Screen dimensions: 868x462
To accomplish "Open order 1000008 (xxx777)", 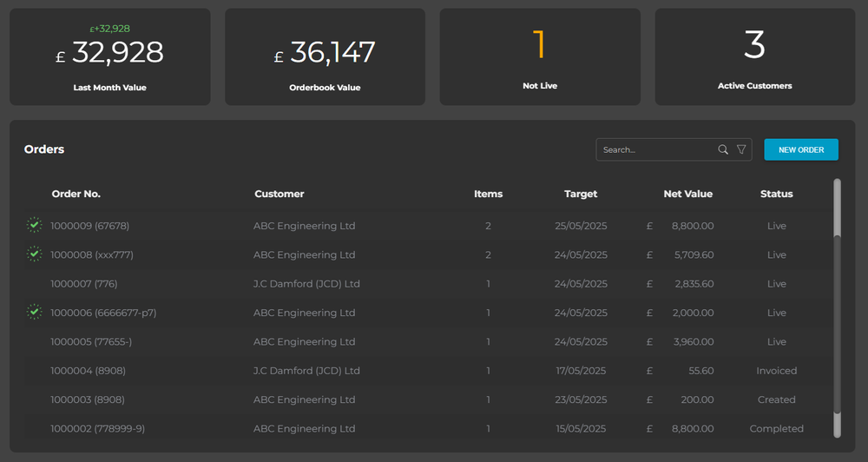I will point(92,254).
